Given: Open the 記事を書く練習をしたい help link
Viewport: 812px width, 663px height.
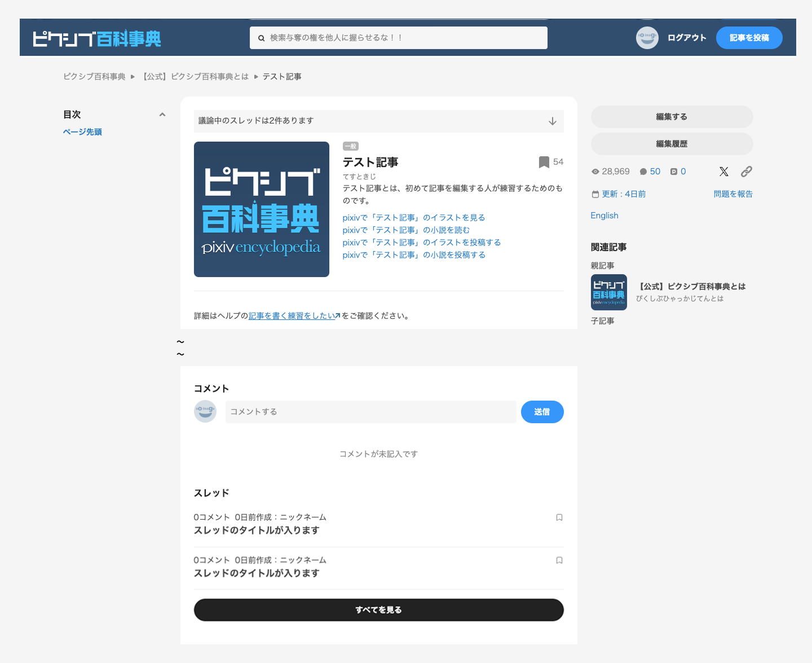Looking at the screenshot, I should tap(294, 316).
